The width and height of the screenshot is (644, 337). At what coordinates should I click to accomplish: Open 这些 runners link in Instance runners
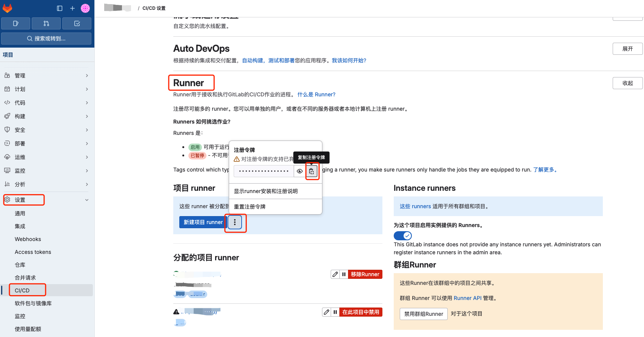tap(415, 206)
